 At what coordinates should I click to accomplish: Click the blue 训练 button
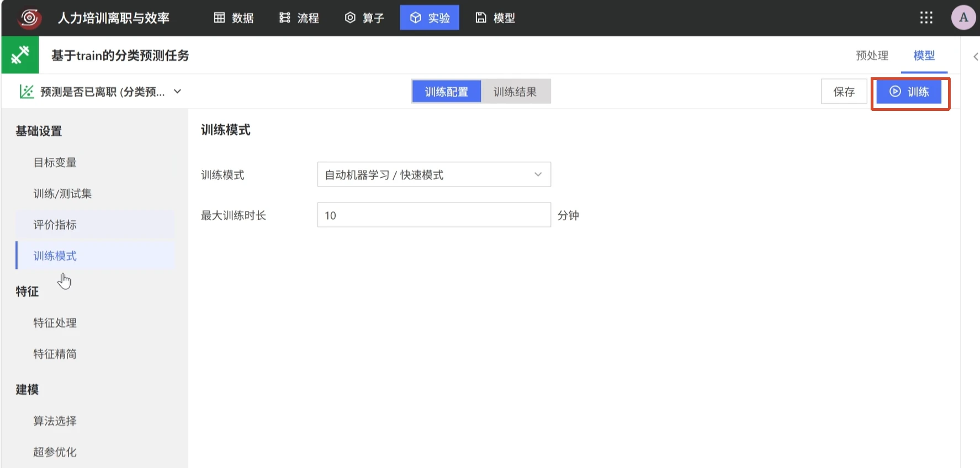click(909, 92)
